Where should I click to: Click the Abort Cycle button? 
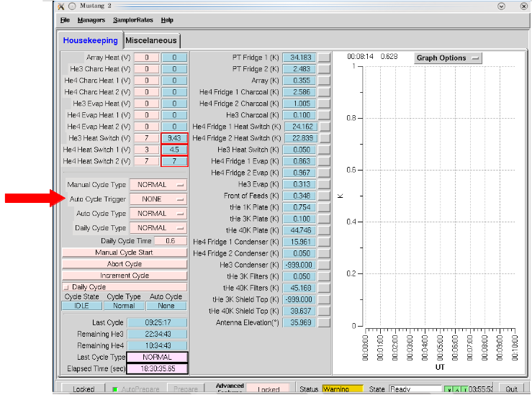pos(125,264)
